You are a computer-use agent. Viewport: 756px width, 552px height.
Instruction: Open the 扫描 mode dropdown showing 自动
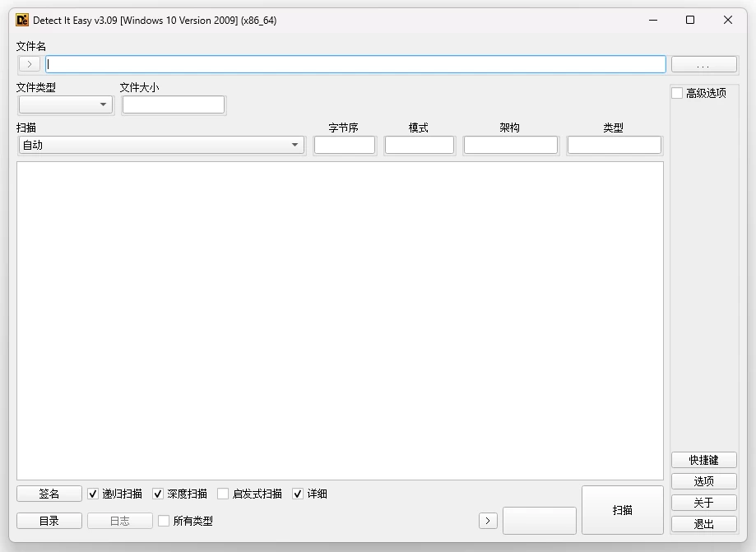coord(161,145)
